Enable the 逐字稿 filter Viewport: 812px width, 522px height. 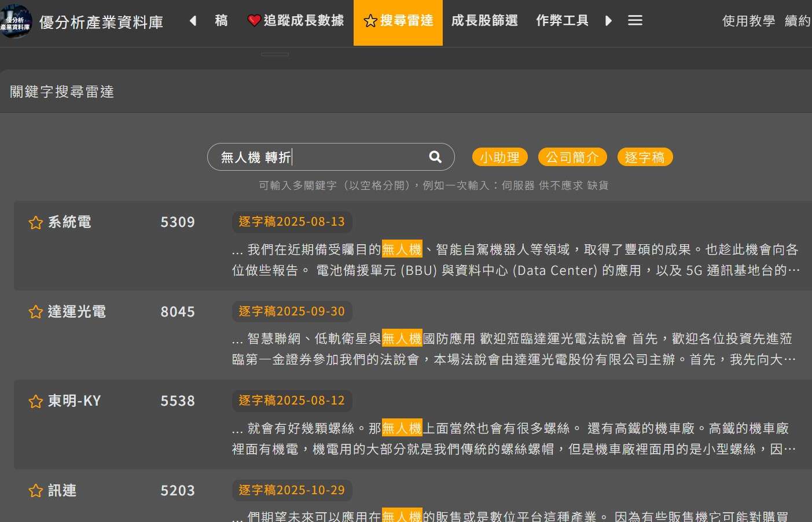pyautogui.click(x=645, y=156)
